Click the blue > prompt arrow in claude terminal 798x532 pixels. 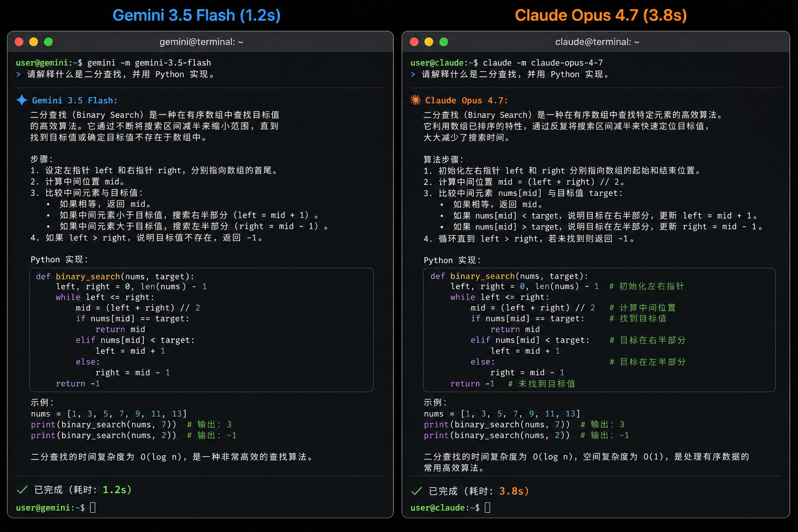[x=413, y=74]
